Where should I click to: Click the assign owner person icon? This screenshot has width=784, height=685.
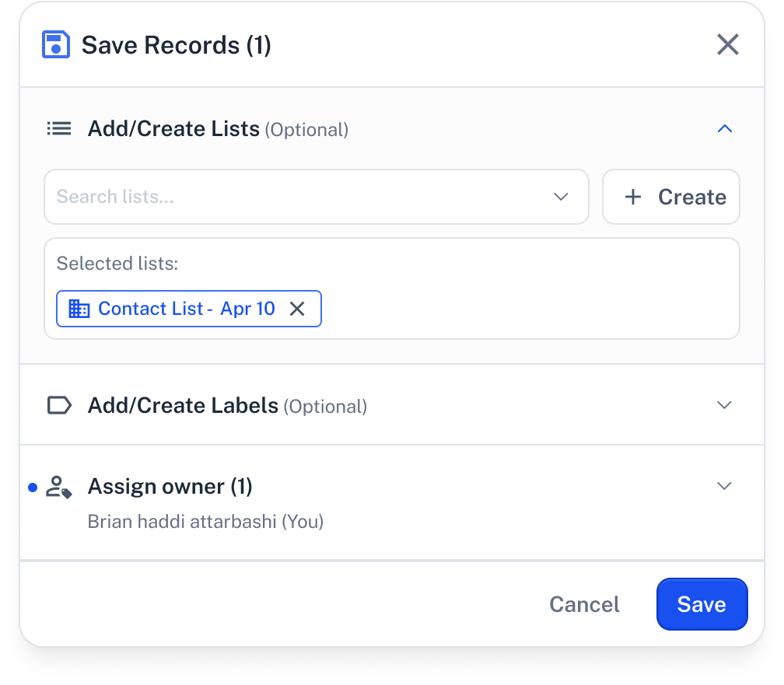59,487
